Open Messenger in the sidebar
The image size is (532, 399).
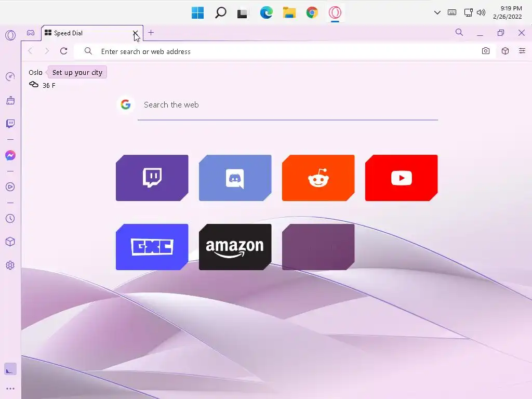[10, 155]
